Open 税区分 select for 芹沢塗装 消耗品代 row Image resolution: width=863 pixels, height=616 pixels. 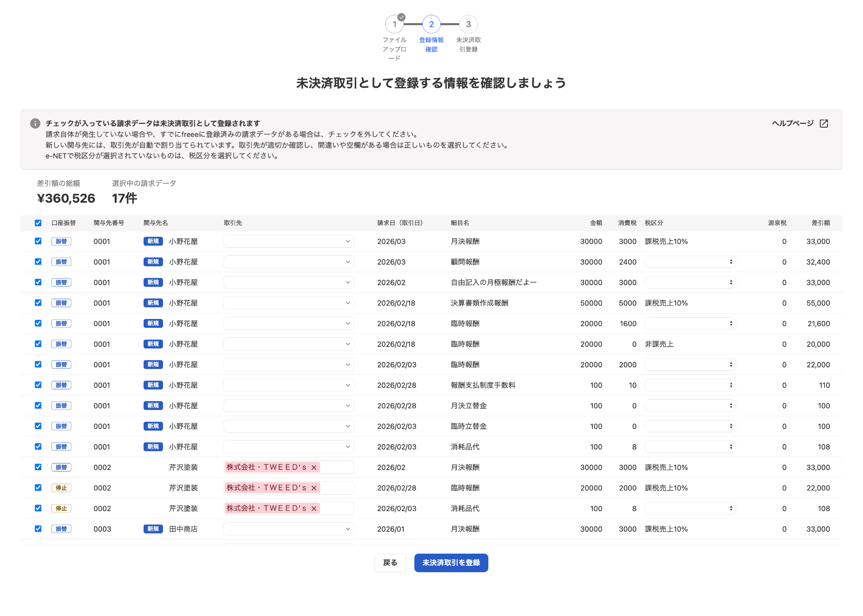(x=690, y=509)
